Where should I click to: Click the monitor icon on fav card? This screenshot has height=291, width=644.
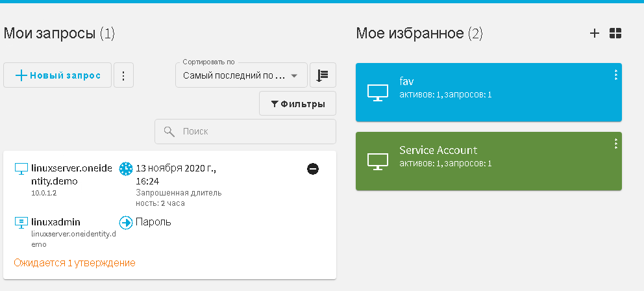[x=378, y=93]
